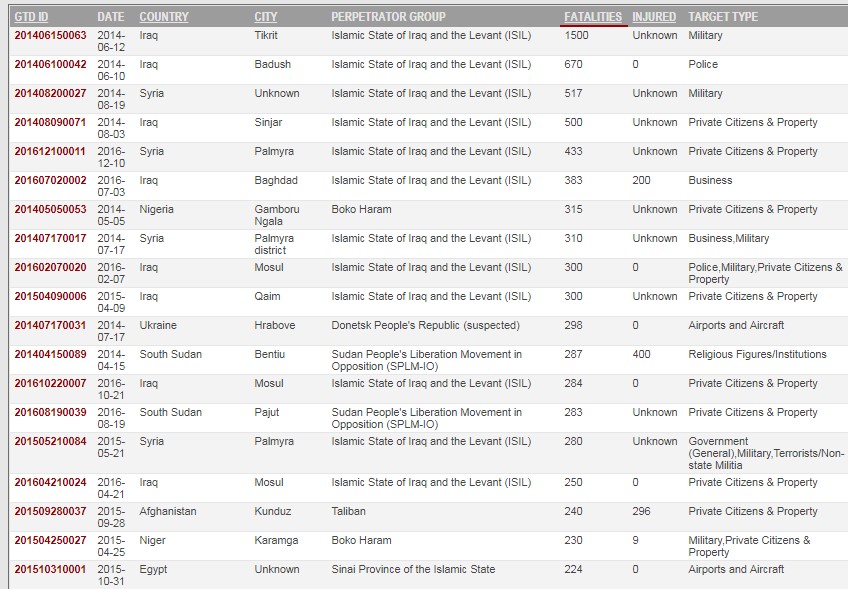The height and width of the screenshot is (589, 848).
Task: Click the Fatalities column header
Action: pos(593,17)
